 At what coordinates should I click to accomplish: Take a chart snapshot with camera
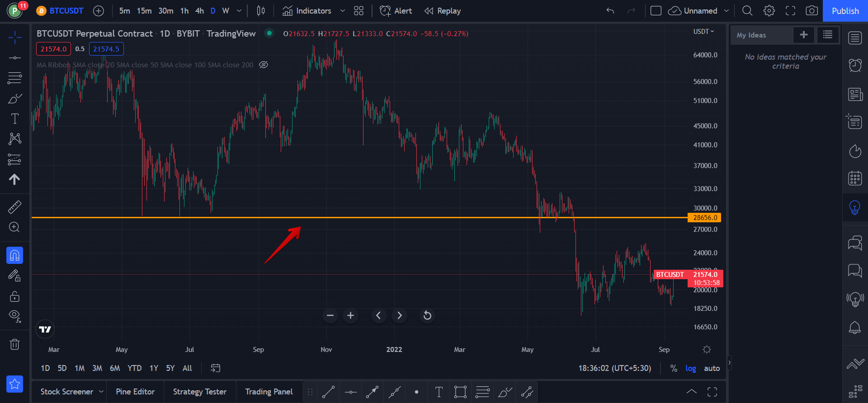[x=812, y=11]
